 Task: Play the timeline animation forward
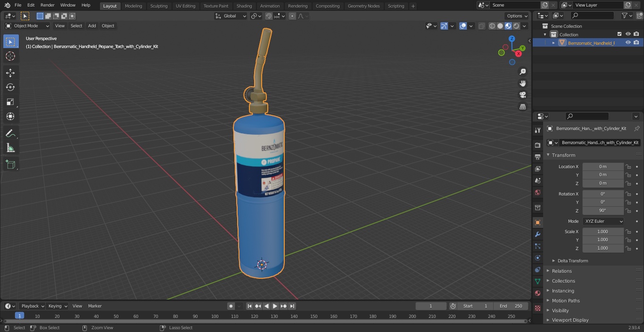[x=275, y=306]
